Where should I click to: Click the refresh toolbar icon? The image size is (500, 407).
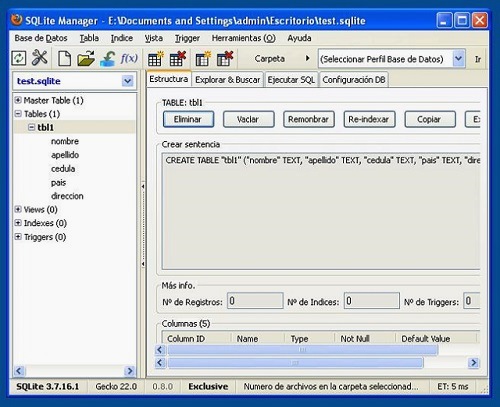(19, 58)
